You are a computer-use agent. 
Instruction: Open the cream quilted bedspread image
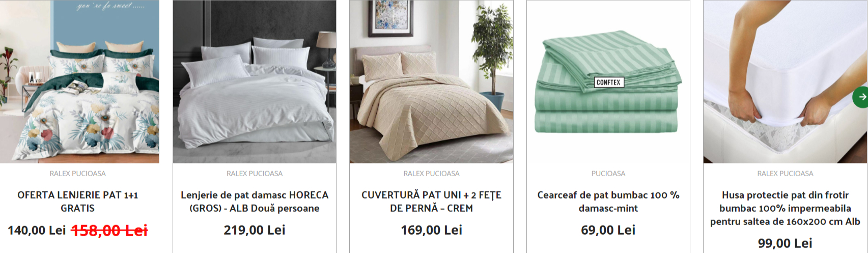coord(431,81)
